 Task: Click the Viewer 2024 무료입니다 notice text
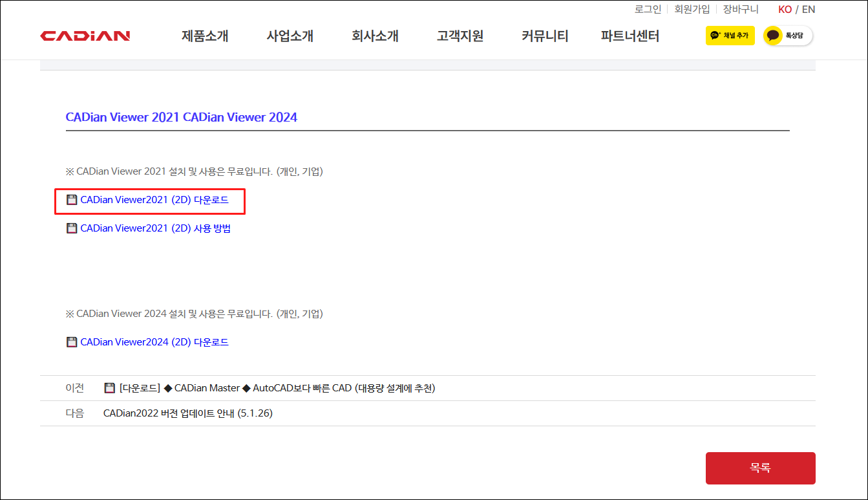tap(194, 314)
